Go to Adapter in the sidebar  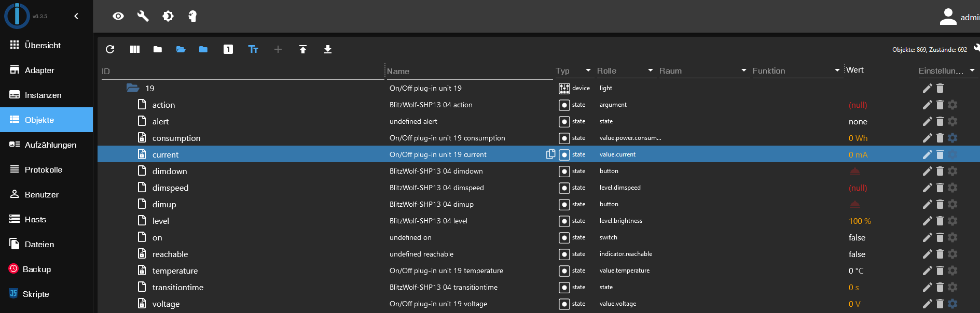point(47,70)
